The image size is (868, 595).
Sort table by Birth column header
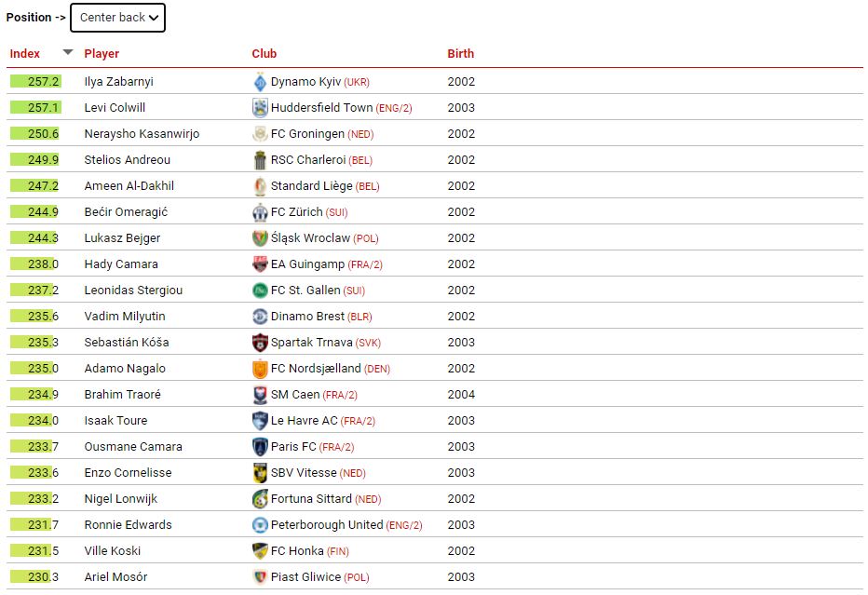pos(461,54)
